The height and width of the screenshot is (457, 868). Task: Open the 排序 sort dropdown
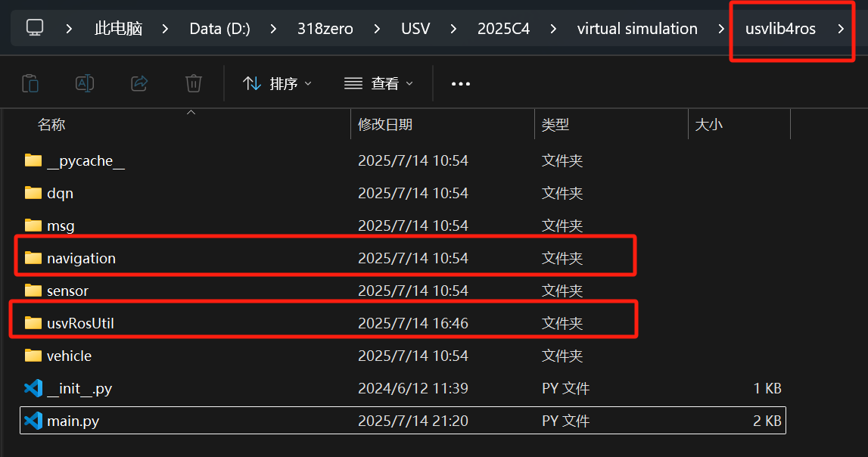click(x=277, y=83)
